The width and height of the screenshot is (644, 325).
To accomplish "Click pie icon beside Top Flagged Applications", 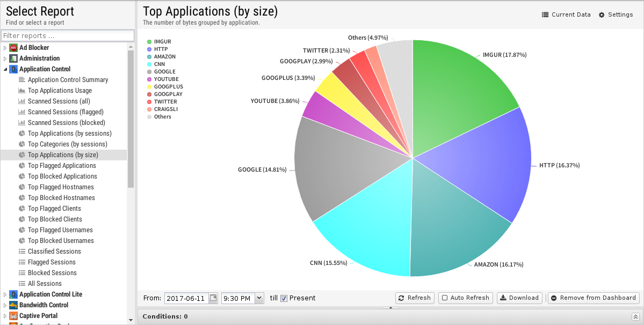I will [x=22, y=165].
